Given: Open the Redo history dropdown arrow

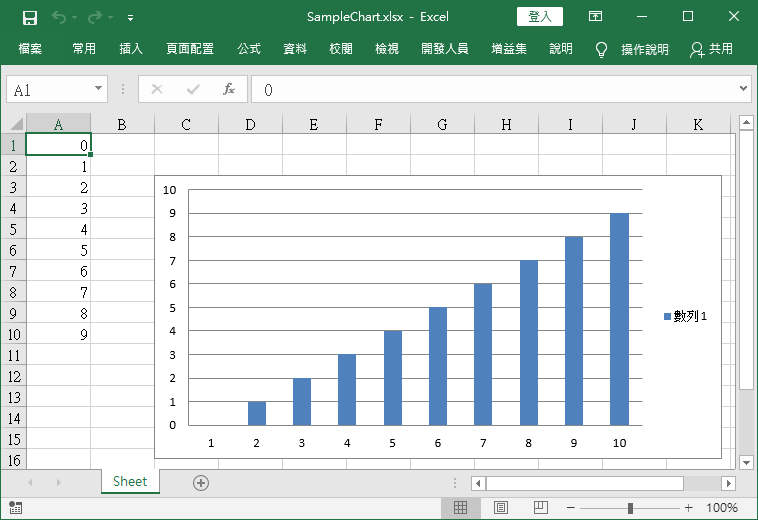Looking at the screenshot, I should click(110, 18).
